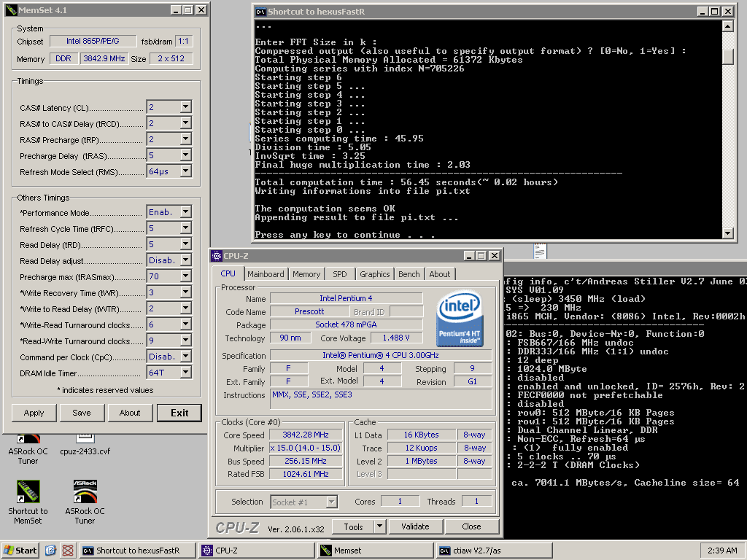Switch to Graphics tab in CPU-Z
The width and height of the screenshot is (747, 560).
click(x=374, y=274)
